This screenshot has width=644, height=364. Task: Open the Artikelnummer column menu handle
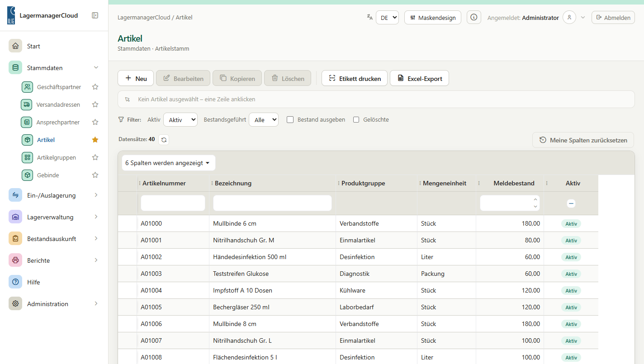139,183
